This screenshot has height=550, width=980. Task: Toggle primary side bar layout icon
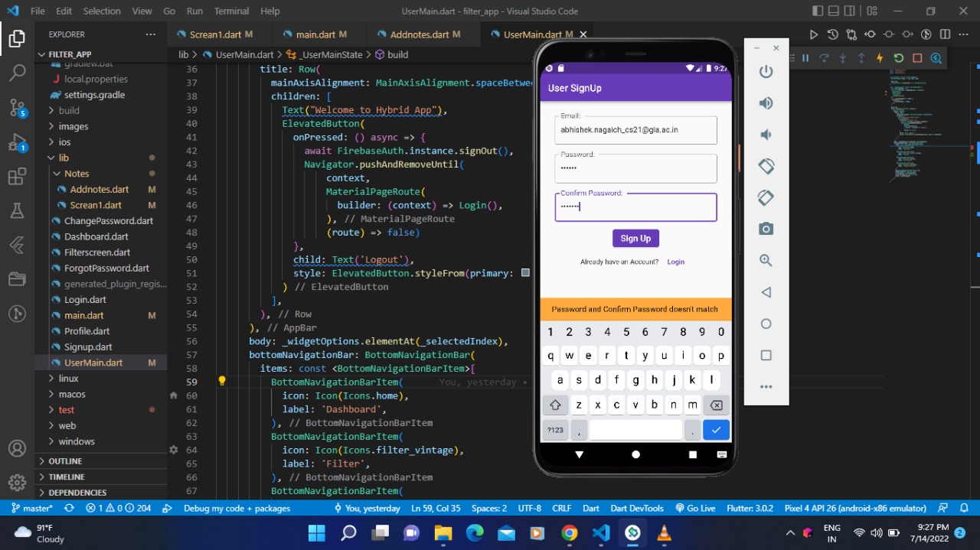tap(818, 11)
